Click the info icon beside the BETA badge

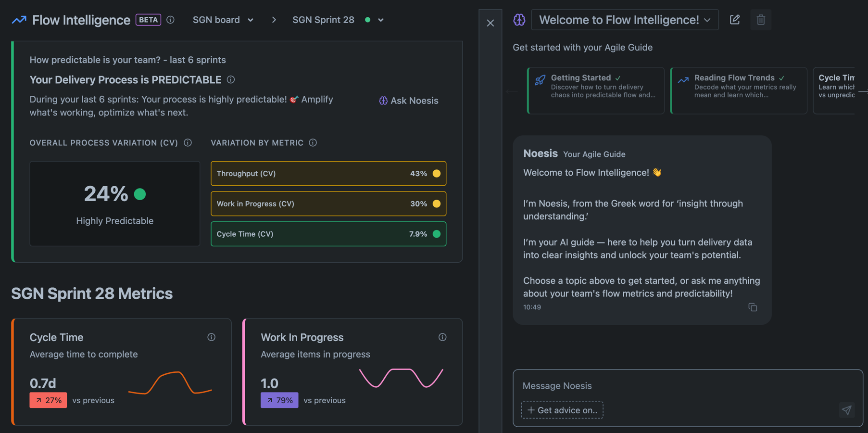[x=170, y=20]
